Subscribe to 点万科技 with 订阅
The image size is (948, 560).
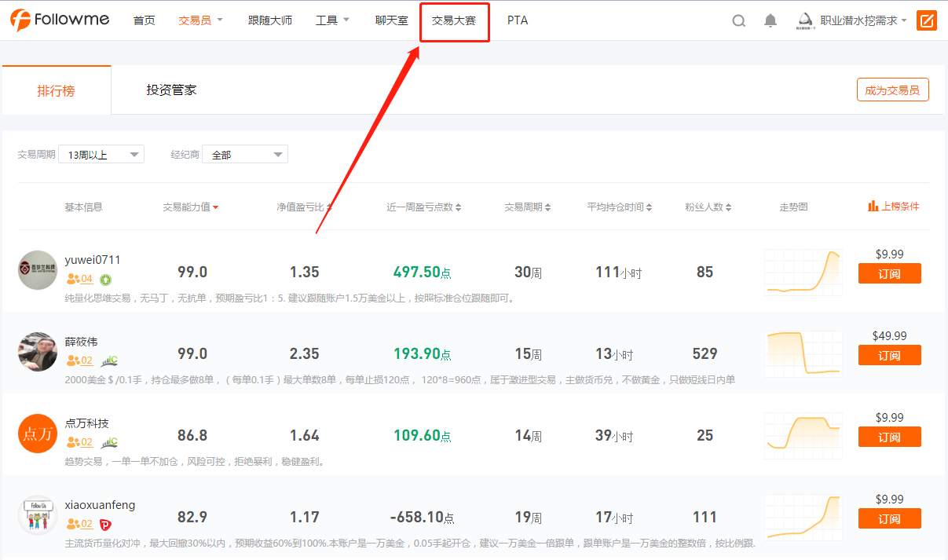889,437
